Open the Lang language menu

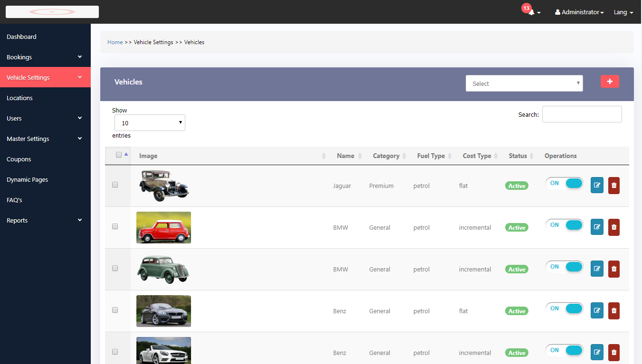point(623,12)
